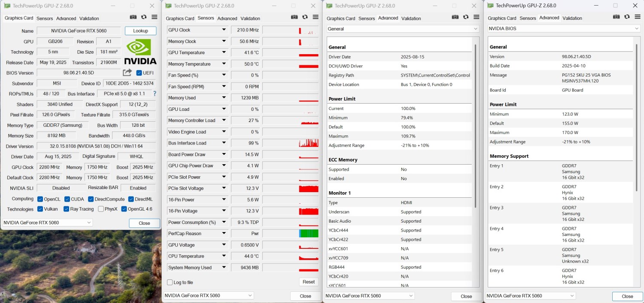Open Fan Speed (RPM) sensor dropdown arrow
This screenshot has width=644, height=303.
tap(224, 86)
